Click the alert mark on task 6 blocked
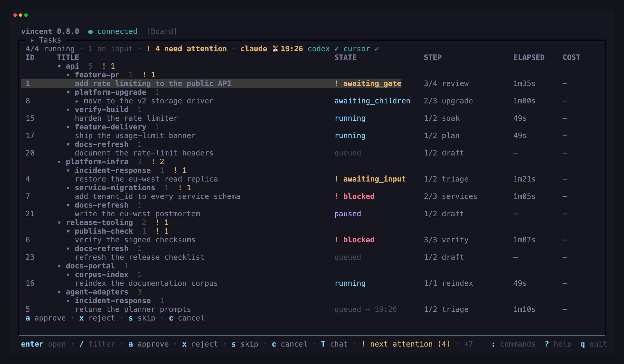 (336, 240)
